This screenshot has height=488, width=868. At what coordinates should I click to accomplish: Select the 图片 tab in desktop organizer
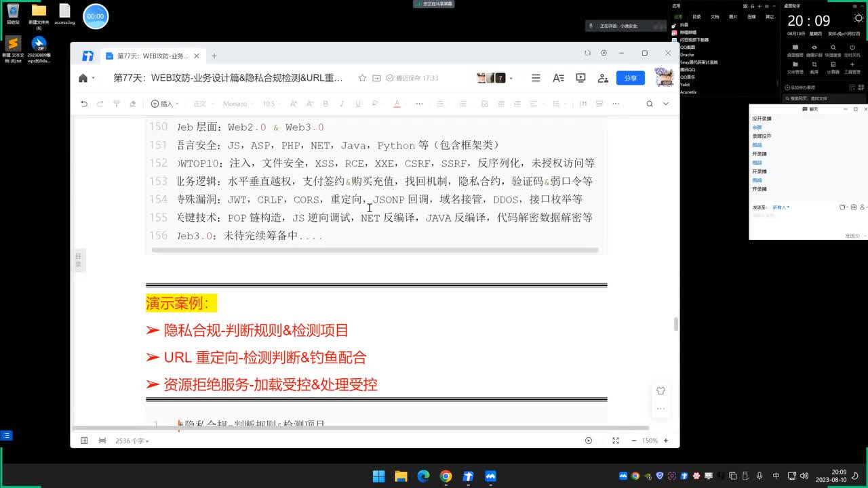coord(733,16)
